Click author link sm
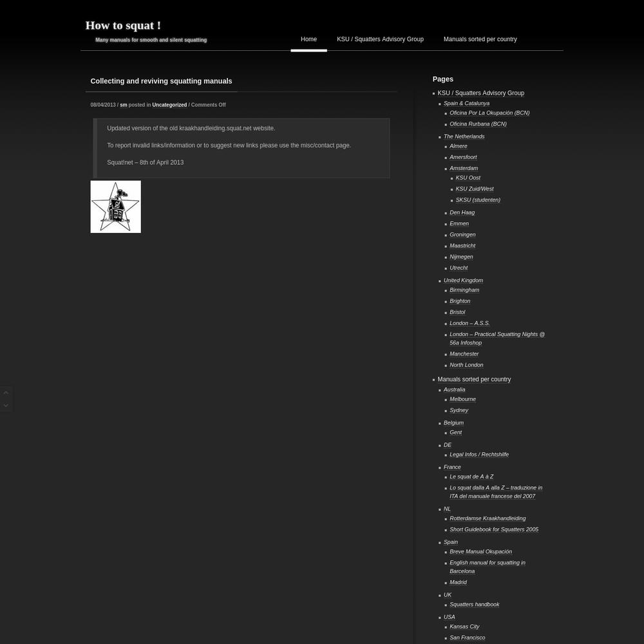Screen dimensions: 644x644 pos(123,105)
